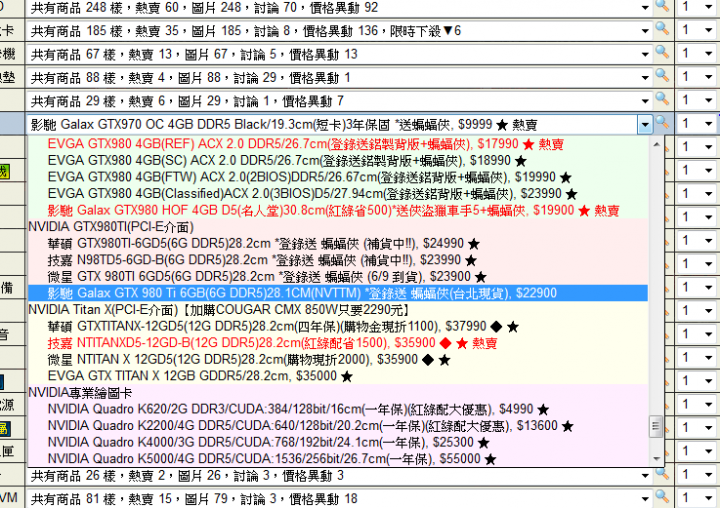Open the 共有商品 248 樣 dropdown
The image size is (720, 508).
tap(645, 8)
